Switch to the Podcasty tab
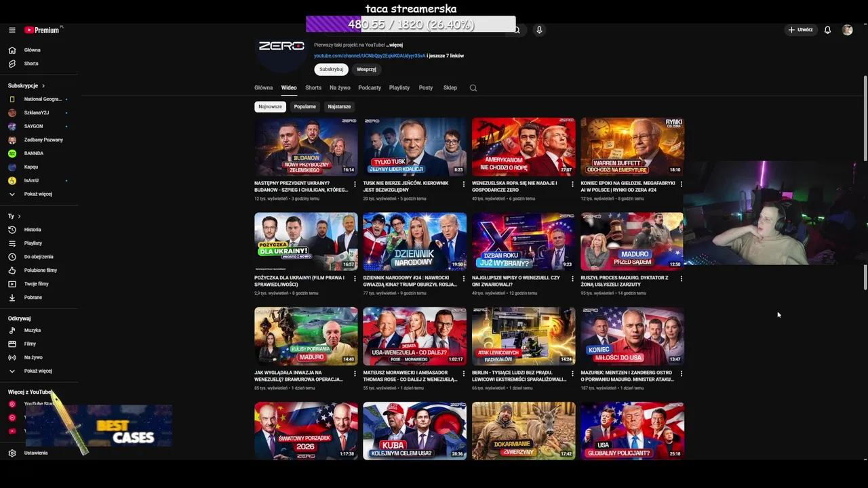Viewport: 868px width, 488px height. (370, 88)
